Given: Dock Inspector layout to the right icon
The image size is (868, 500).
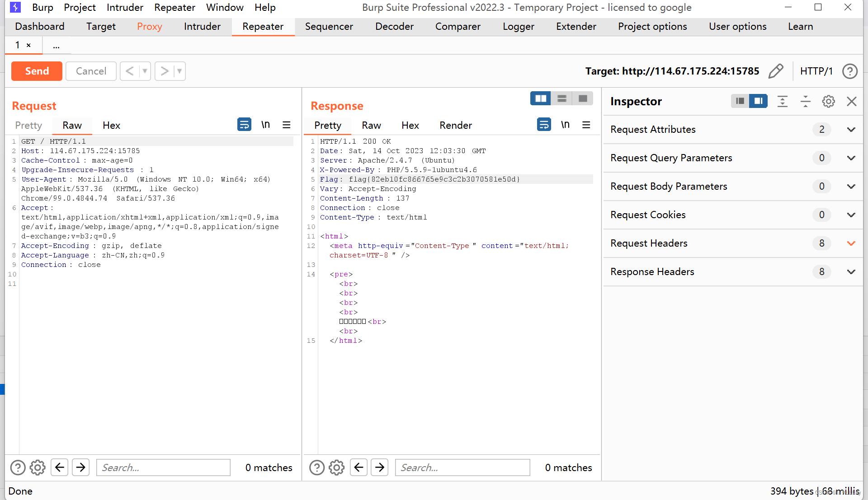Looking at the screenshot, I should click(758, 101).
